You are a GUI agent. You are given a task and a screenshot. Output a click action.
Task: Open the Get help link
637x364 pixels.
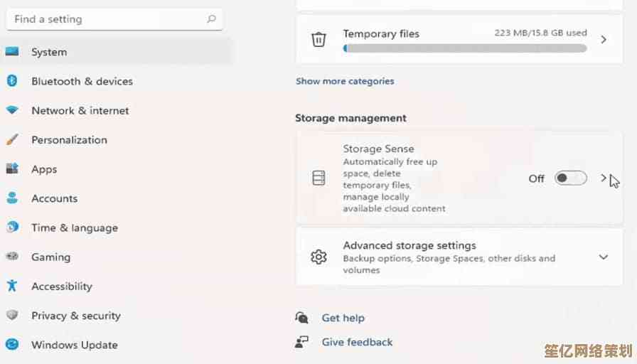tap(343, 318)
